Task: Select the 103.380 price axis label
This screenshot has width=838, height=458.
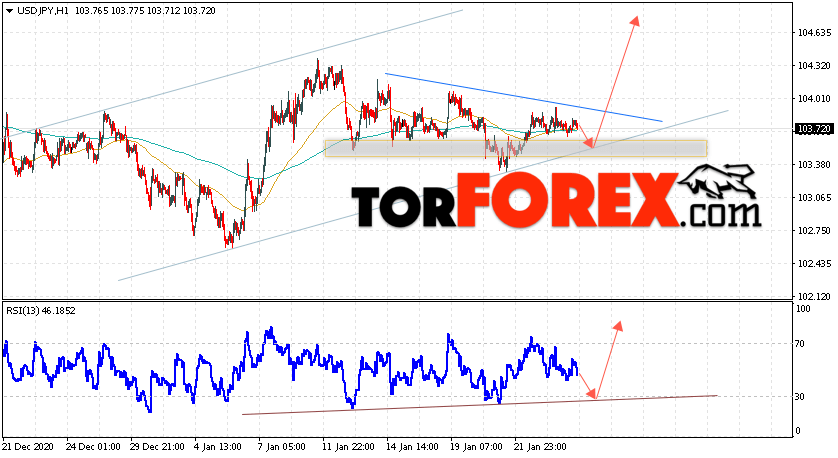Action: [x=813, y=165]
